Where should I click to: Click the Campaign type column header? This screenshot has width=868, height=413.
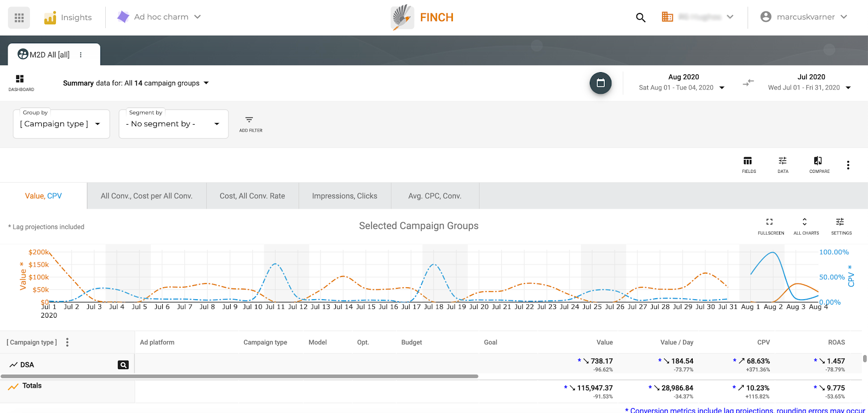point(265,343)
